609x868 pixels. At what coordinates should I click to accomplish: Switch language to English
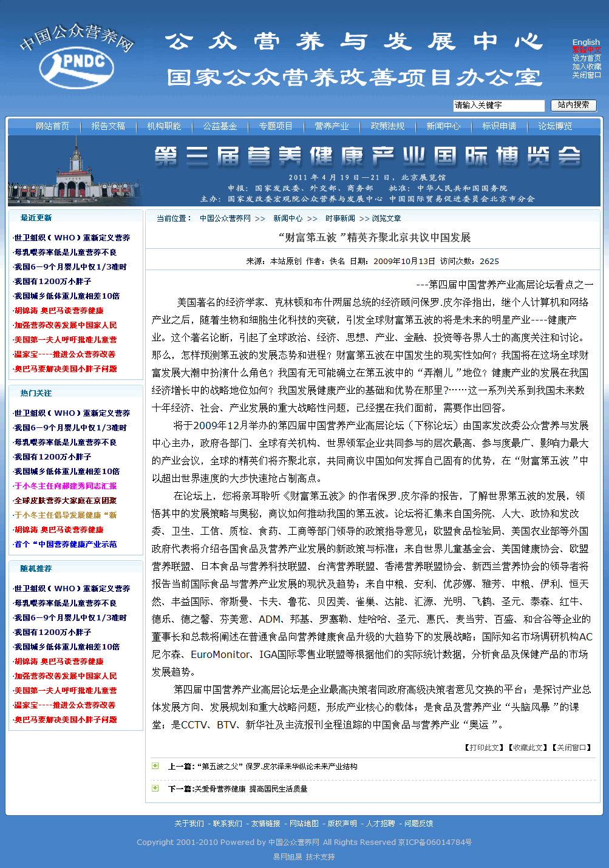coord(586,42)
